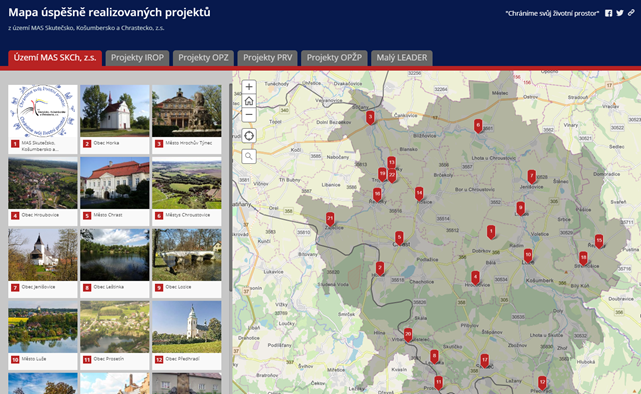Share on Facebook
Image resolution: width=641 pixels, height=394 pixels.
tap(608, 13)
